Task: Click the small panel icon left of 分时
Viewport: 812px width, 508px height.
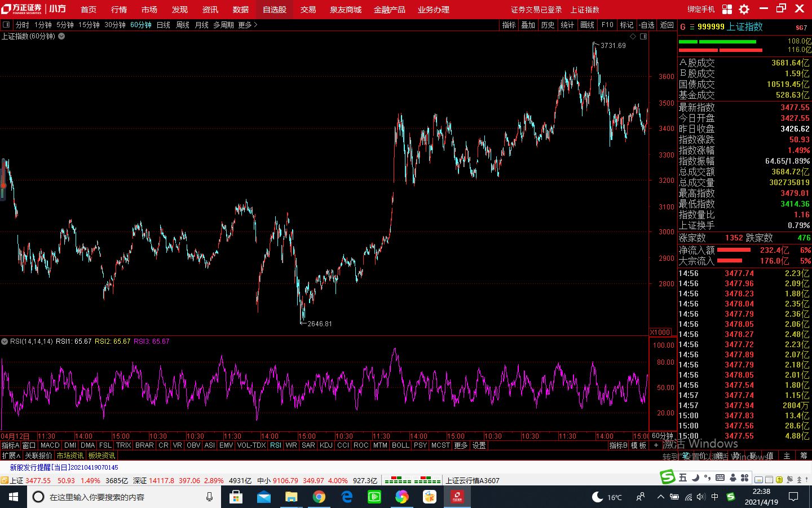Action: pos(6,25)
